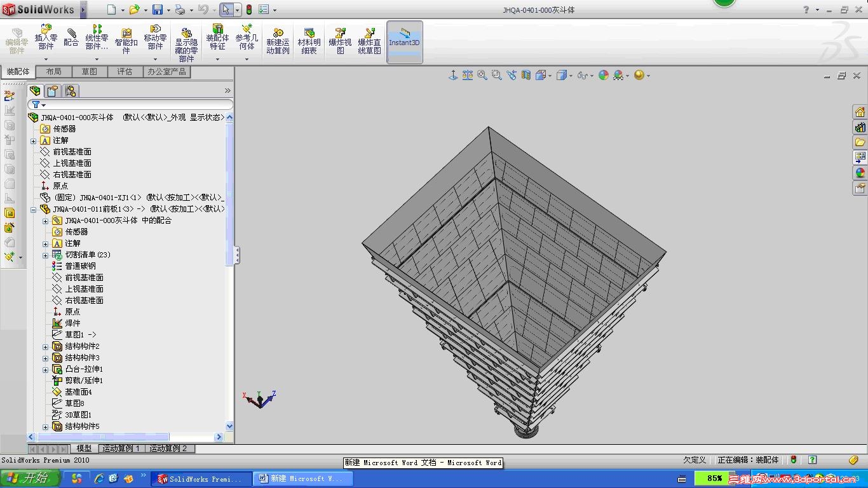Open the 材料明细表 bill of materials tool

(309, 41)
